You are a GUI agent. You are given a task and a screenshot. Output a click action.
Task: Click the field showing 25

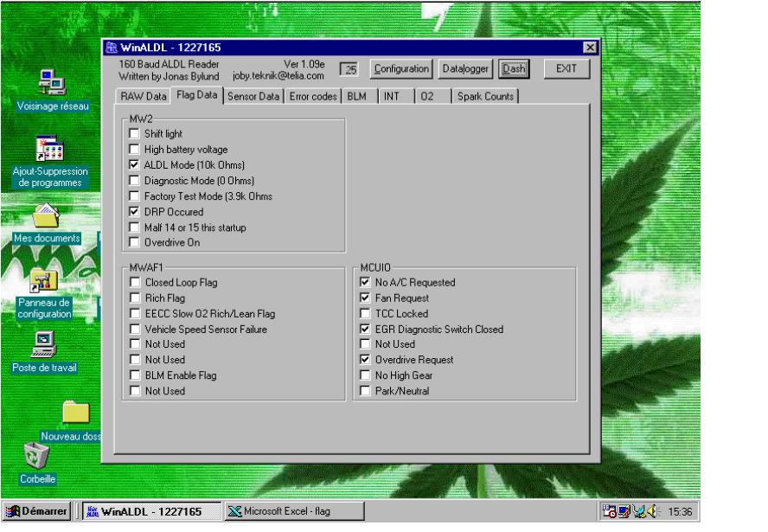pyautogui.click(x=349, y=69)
